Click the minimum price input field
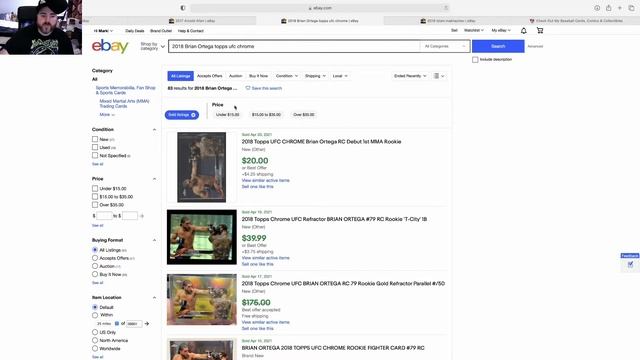The height and width of the screenshot is (360, 640). click(x=104, y=216)
